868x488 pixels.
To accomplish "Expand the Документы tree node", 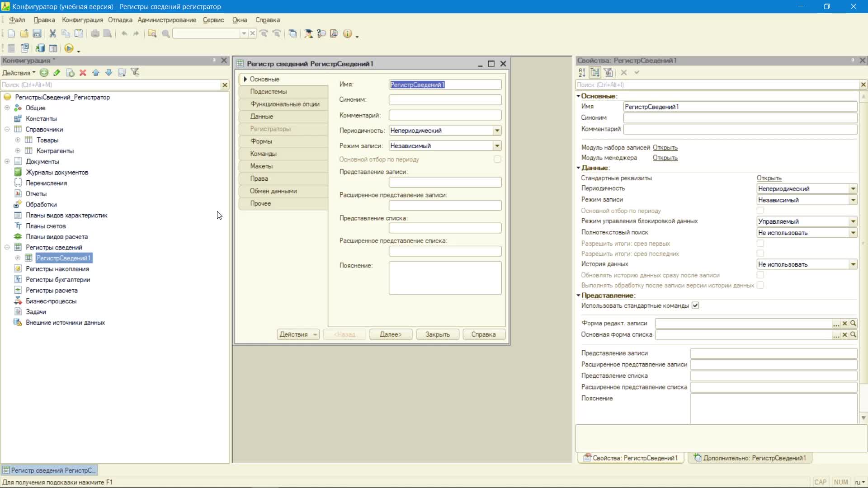I will click(x=7, y=161).
